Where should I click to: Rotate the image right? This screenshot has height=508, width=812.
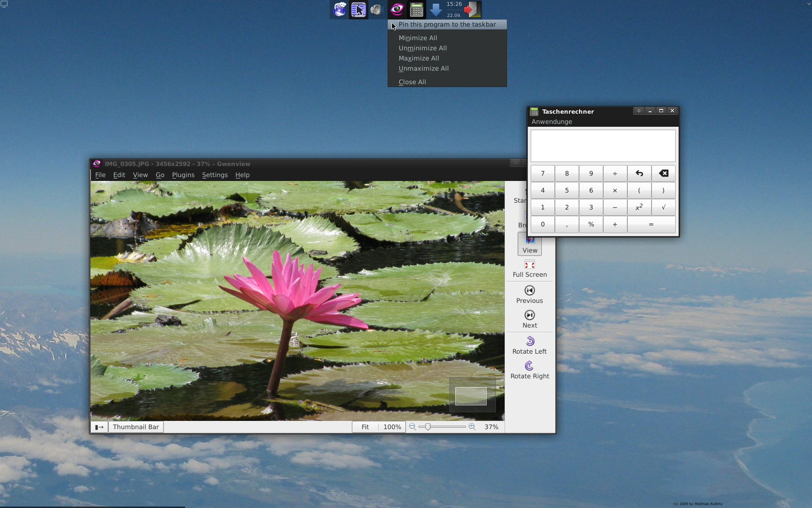click(529, 370)
